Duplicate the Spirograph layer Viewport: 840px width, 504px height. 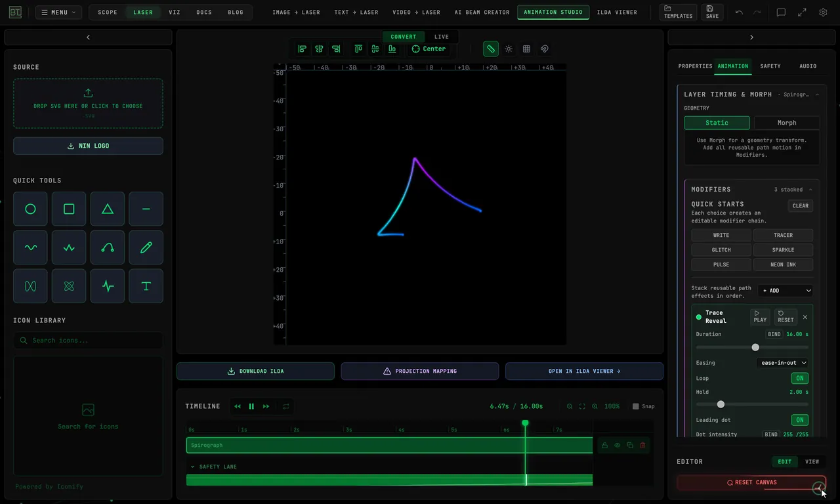(x=630, y=446)
